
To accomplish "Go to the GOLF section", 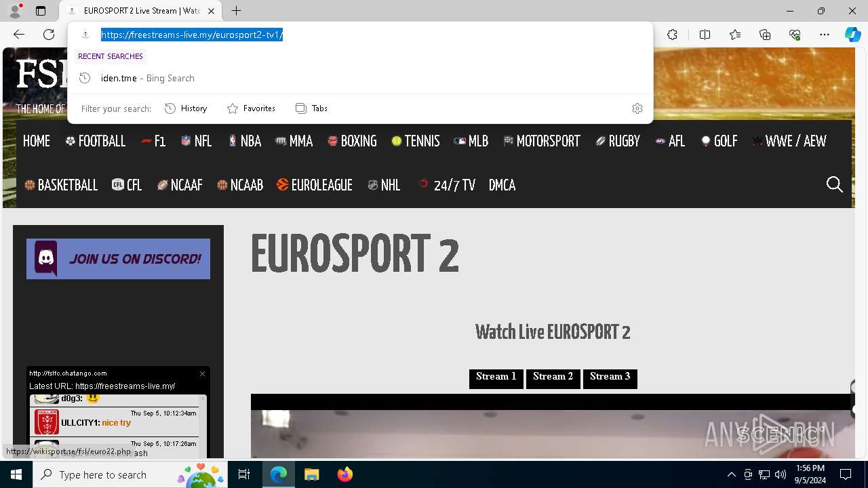I will (719, 141).
